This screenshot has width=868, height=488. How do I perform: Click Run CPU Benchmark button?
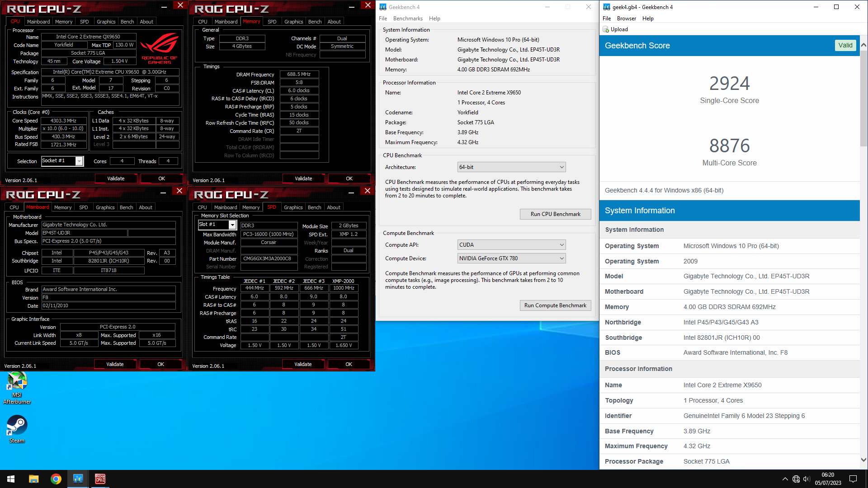coord(555,214)
